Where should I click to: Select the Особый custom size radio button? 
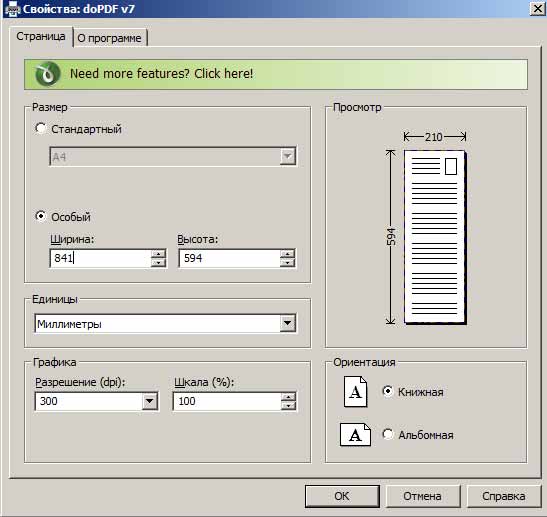(40, 216)
